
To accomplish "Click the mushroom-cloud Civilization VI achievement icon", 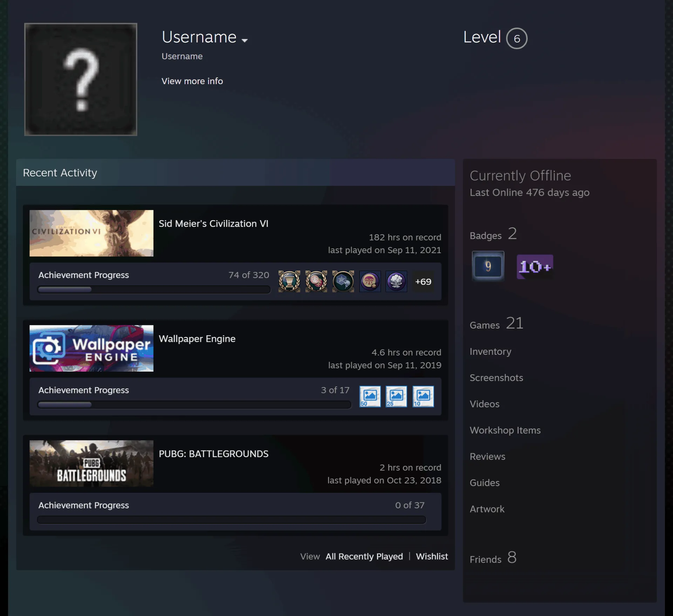I will click(396, 281).
